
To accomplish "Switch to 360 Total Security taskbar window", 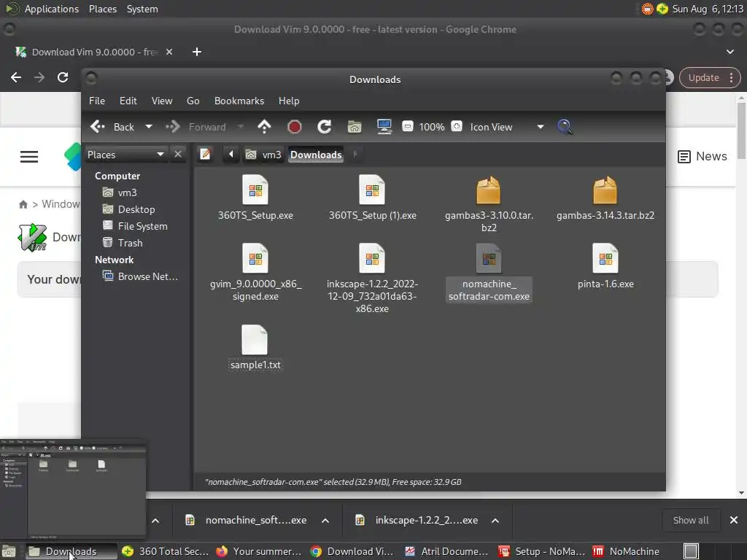I will coord(166,551).
